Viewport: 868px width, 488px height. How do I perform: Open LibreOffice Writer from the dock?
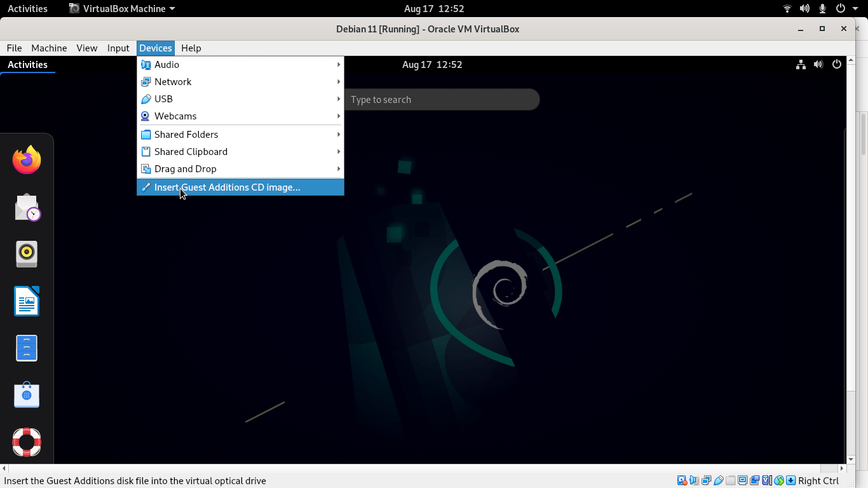point(27,301)
